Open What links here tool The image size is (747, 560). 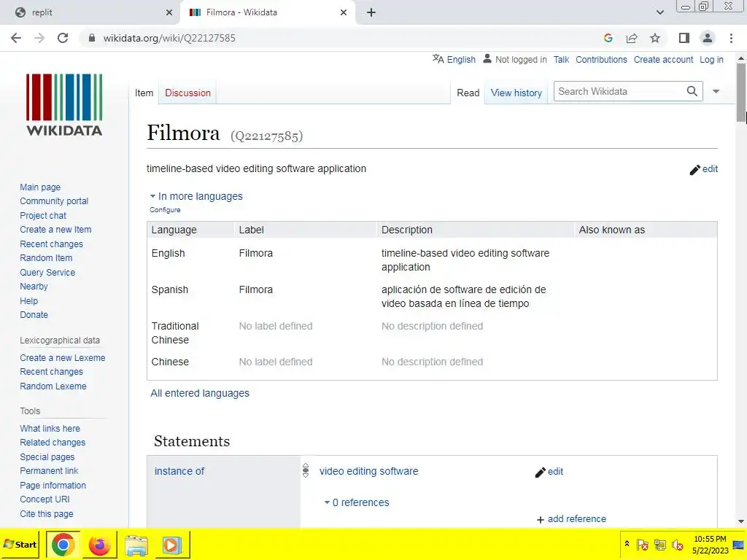pos(50,429)
